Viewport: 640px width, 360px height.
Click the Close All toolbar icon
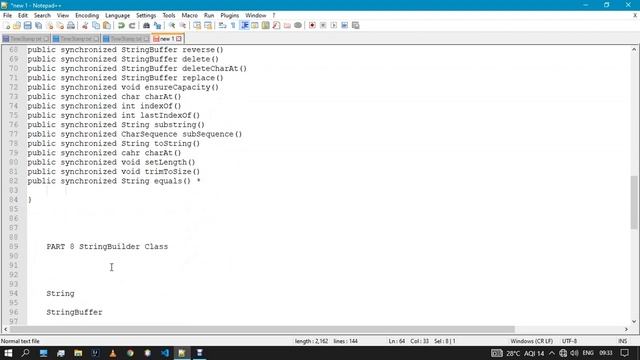(60, 25)
